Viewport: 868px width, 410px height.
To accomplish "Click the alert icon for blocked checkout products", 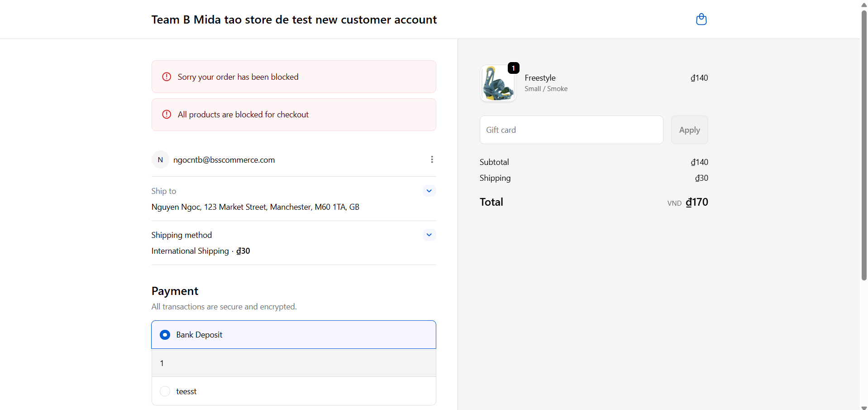I will [x=166, y=114].
